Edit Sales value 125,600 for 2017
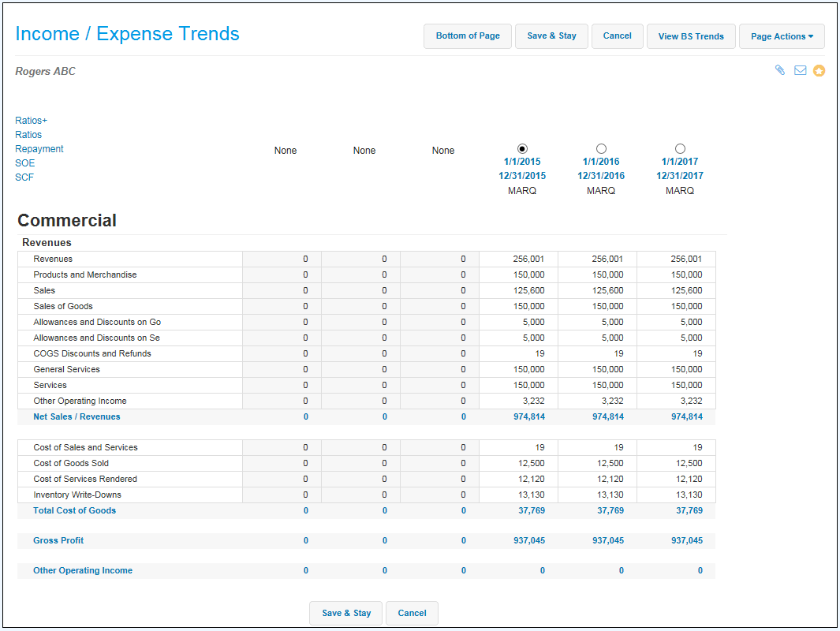Image resolution: width=840 pixels, height=631 pixels. point(676,290)
